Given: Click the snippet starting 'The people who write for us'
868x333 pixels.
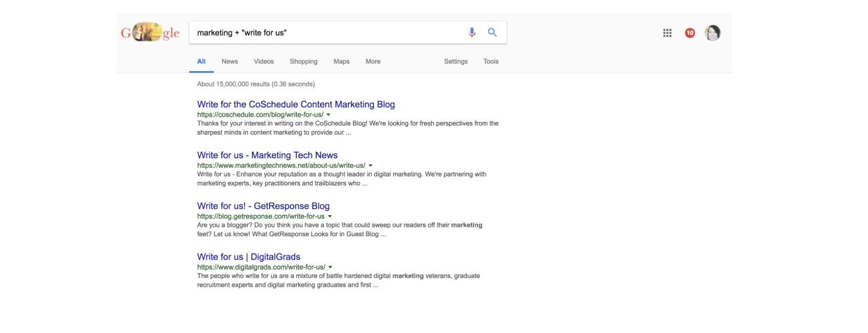Looking at the screenshot, I should point(339,280).
